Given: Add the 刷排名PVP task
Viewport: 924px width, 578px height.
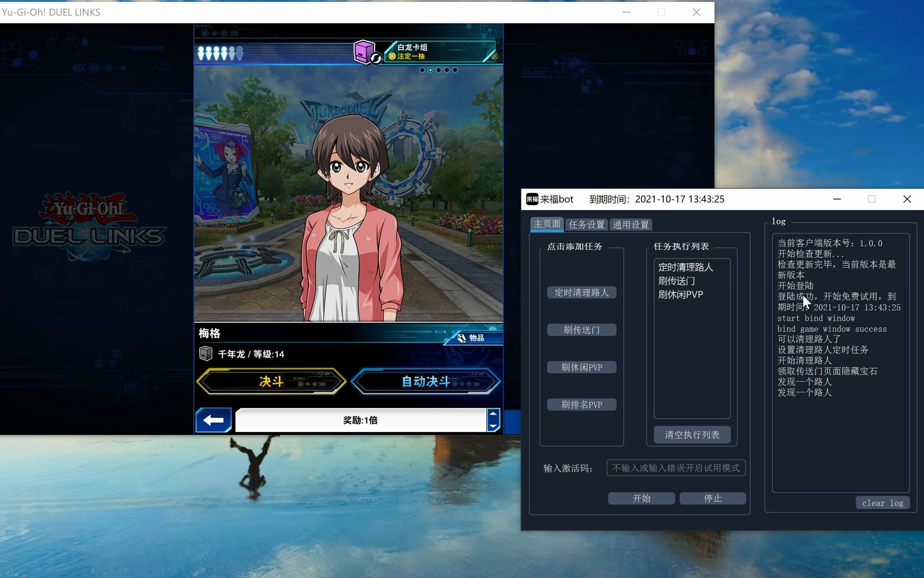Looking at the screenshot, I should pyautogui.click(x=581, y=405).
